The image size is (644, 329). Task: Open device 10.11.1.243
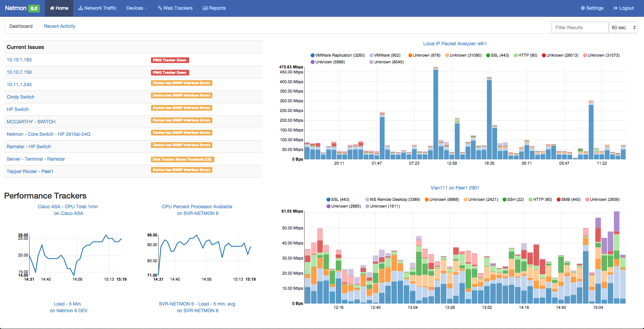pos(19,85)
